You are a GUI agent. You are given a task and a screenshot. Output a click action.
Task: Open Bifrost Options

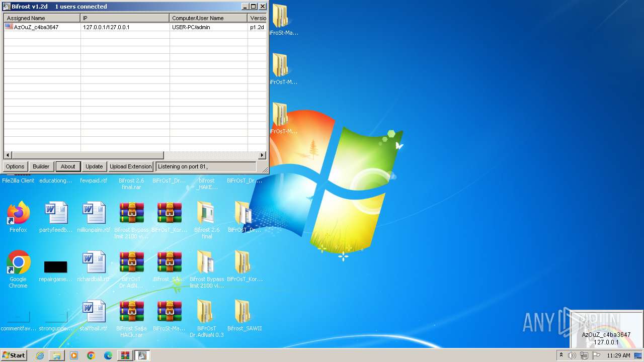tap(15, 166)
